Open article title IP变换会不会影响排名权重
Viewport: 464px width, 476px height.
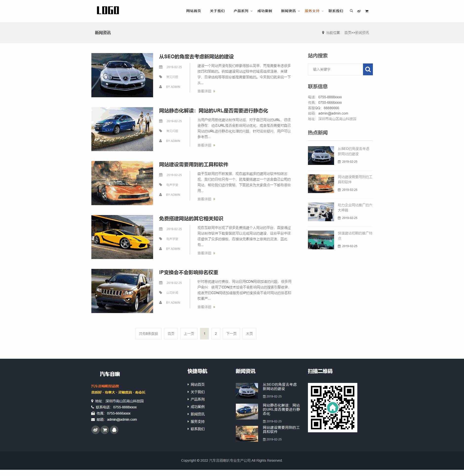coord(188,272)
